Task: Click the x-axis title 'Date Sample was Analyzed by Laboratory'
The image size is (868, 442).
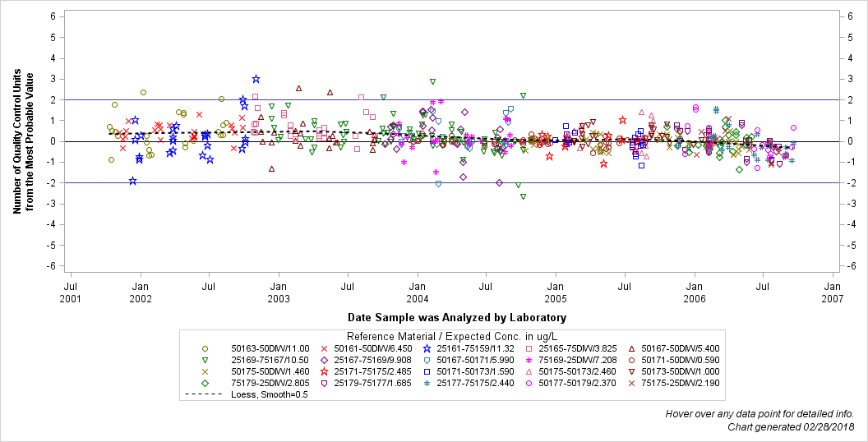Action: 457,317
